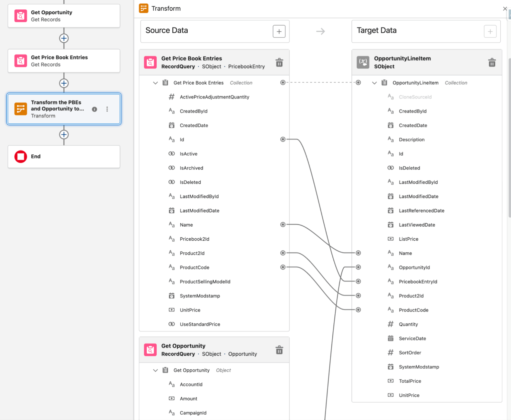Collapse the OpportunityLineItem collection tree

click(374, 83)
